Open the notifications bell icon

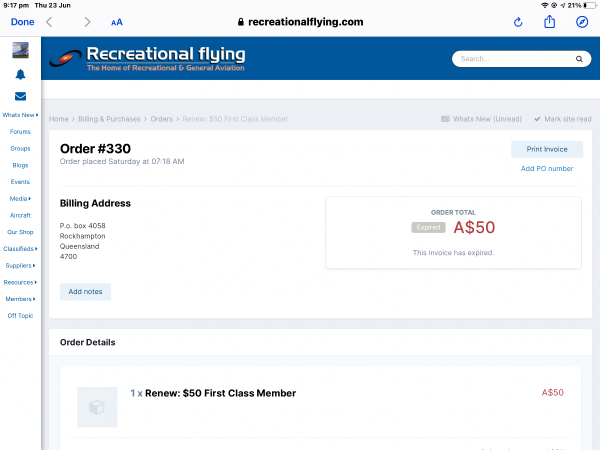(x=20, y=74)
